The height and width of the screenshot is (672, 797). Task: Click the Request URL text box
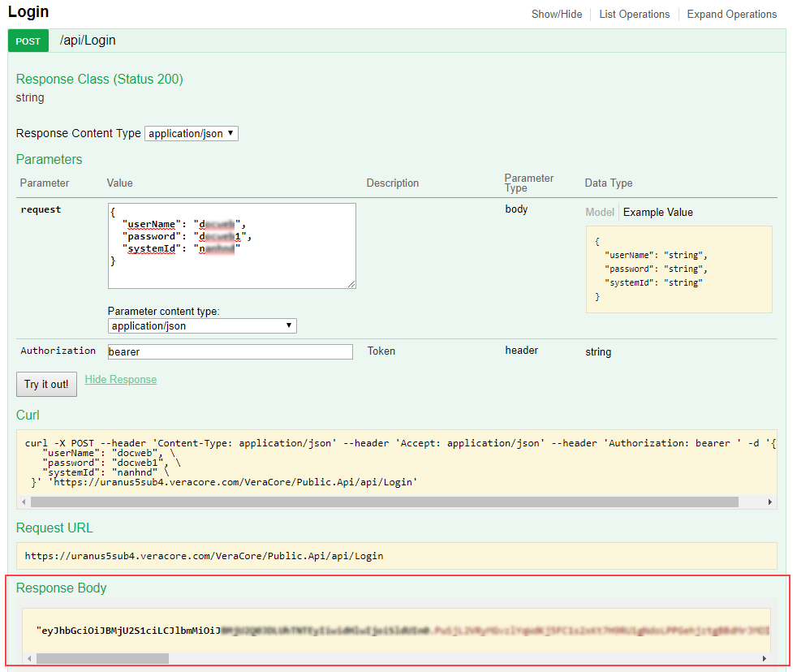pos(396,556)
